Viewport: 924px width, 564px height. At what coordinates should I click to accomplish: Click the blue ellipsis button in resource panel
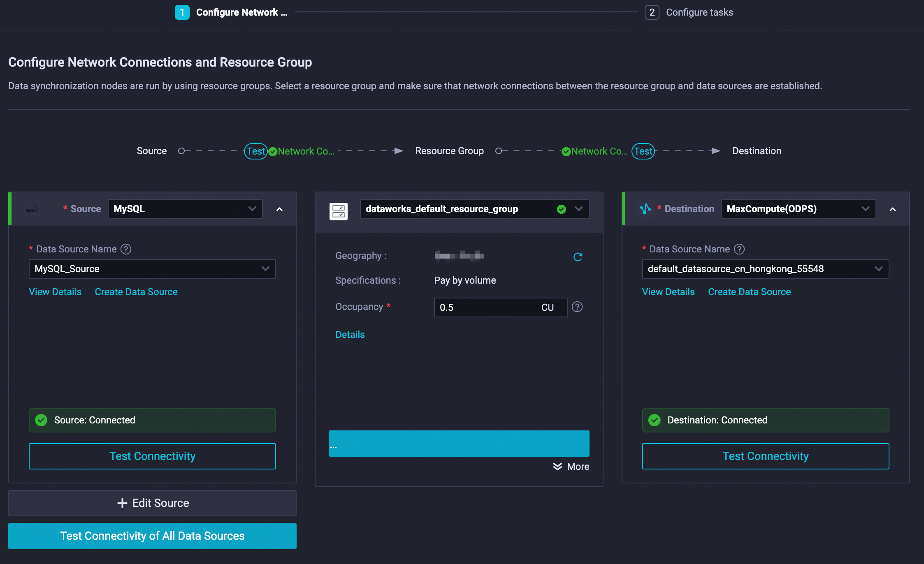[x=459, y=444]
